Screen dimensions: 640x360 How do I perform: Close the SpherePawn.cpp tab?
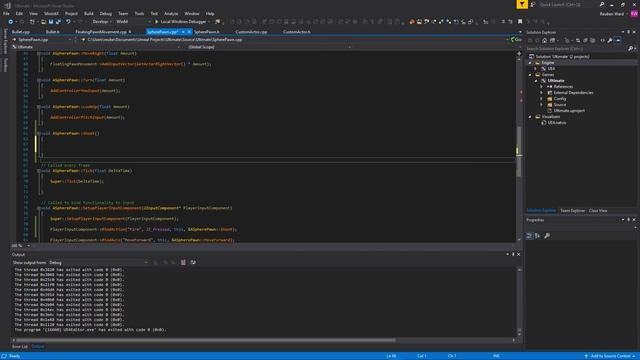(x=189, y=32)
